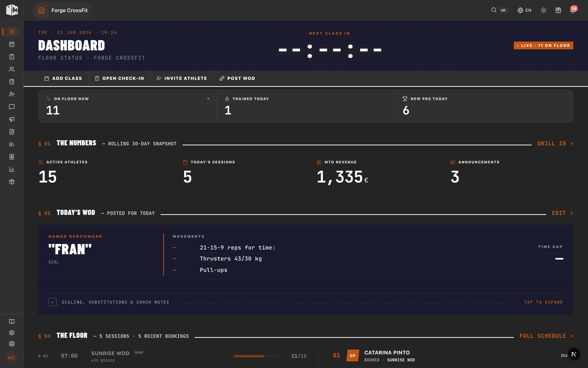Image resolution: width=588 pixels, height=368 pixels.
Task: Open the megaphone icon in the sidebar
Action: pos(12,119)
